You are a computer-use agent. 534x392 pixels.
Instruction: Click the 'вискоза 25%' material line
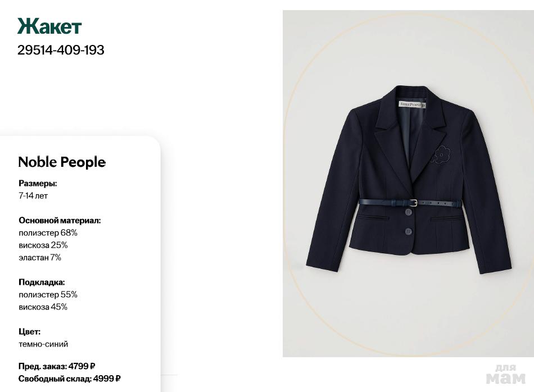click(x=43, y=245)
